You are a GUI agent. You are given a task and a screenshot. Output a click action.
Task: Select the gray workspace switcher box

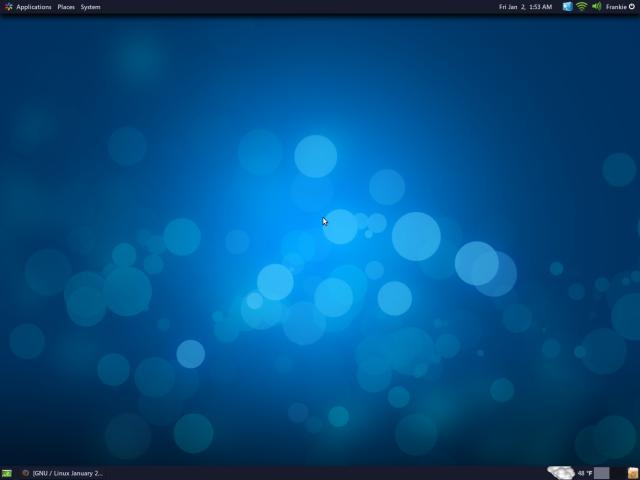click(x=602, y=473)
